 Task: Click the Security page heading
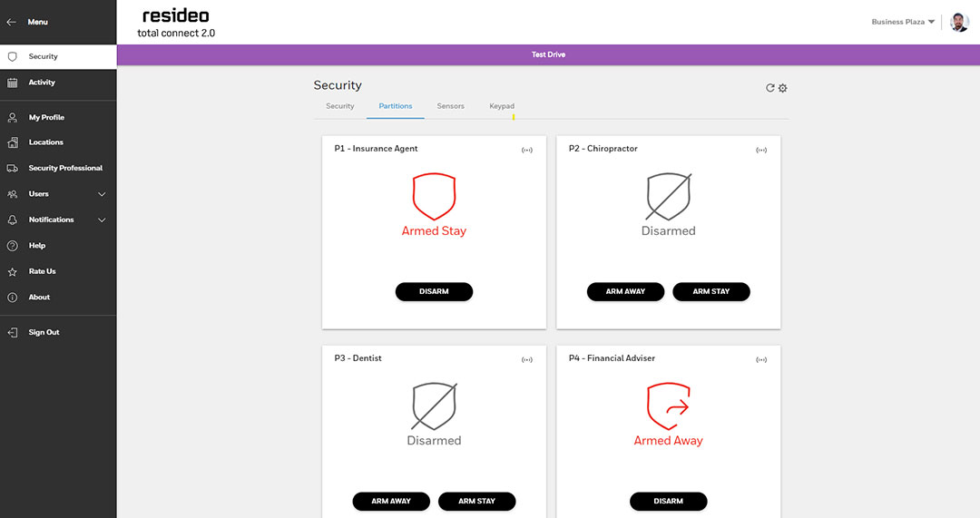[x=338, y=85]
